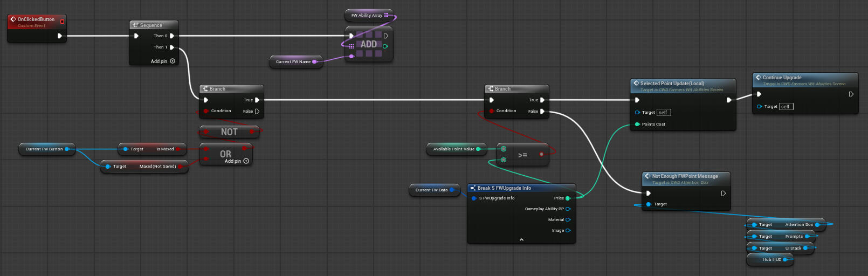Click the first Branch node's False pin
Image resolution: width=868 pixels, height=276 pixels.
[x=257, y=112]
